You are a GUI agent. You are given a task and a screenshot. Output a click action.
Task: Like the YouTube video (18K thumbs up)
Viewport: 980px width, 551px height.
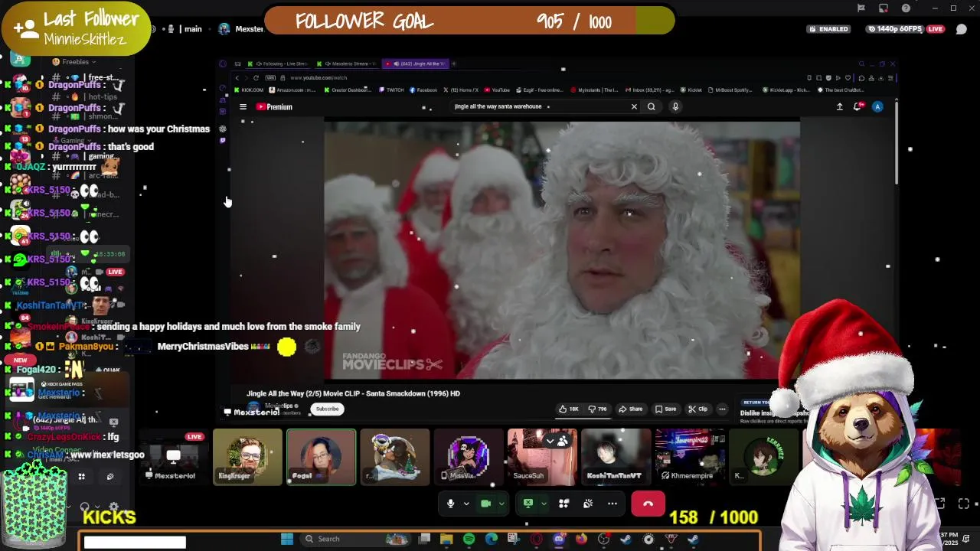[x=568, y=409]
